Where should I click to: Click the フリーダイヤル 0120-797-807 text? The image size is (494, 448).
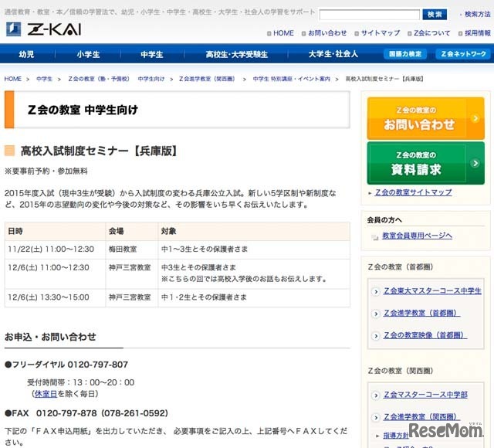pos(66,365)
